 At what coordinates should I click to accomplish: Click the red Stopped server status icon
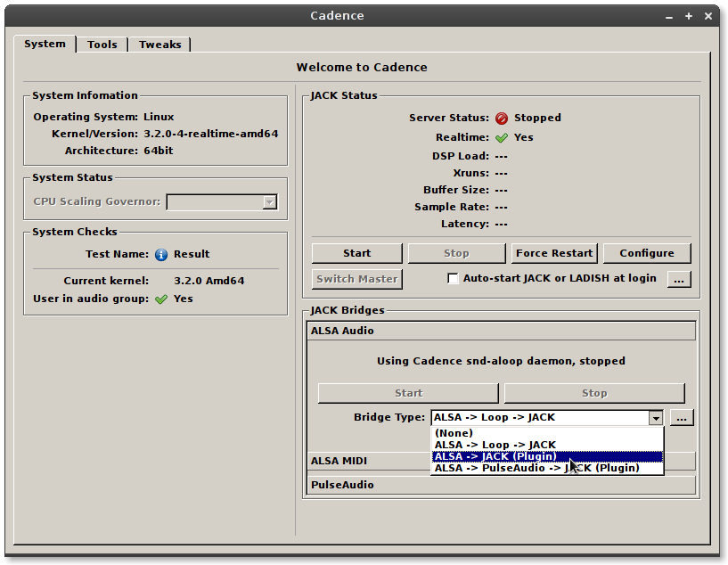pos(502,118)
